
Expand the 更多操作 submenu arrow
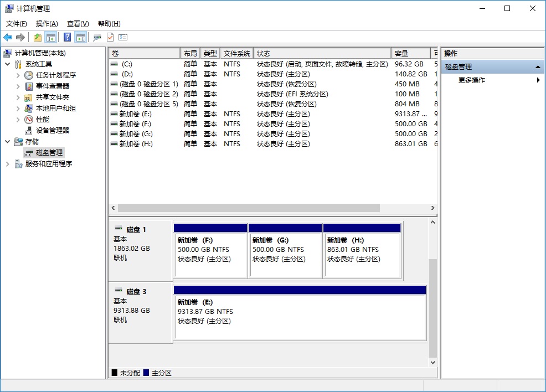[x=538, y=79]
